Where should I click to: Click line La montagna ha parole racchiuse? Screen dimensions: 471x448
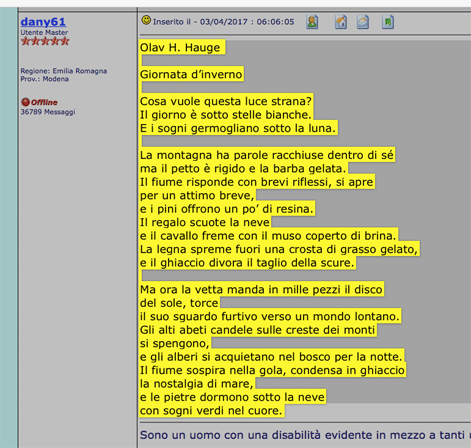pos(267,155)
